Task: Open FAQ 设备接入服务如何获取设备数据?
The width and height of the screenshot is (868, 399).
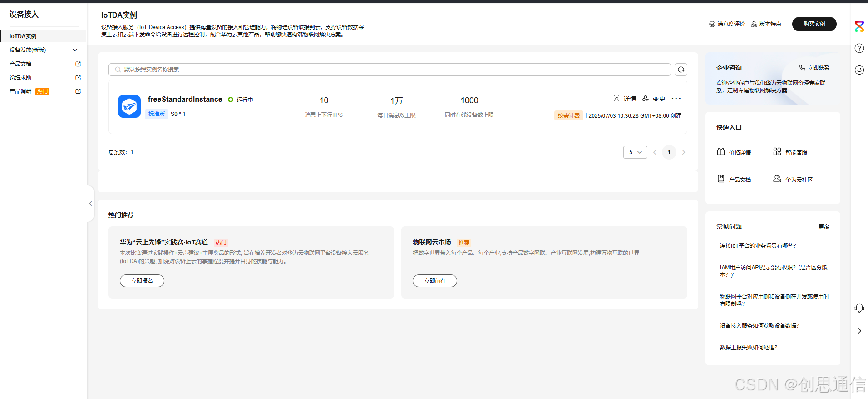Action: tap(759, 326)
